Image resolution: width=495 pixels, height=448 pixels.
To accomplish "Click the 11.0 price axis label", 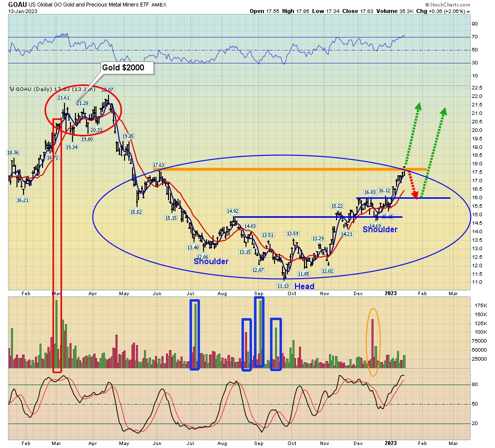I will click(x=477, y=282).
